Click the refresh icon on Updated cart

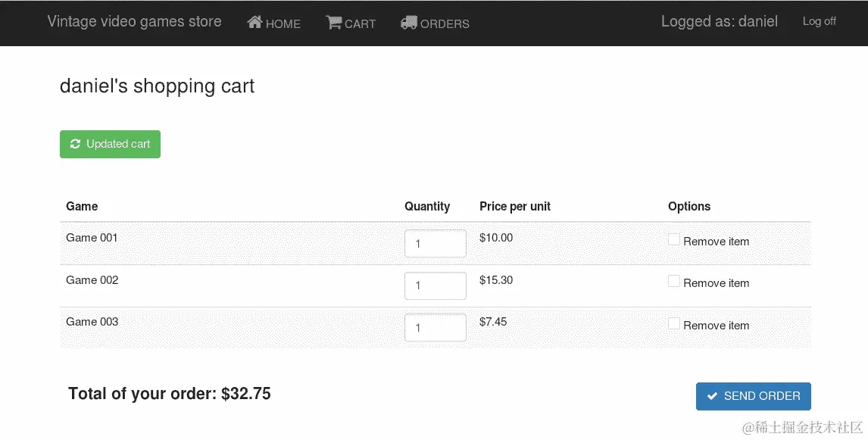75,144
